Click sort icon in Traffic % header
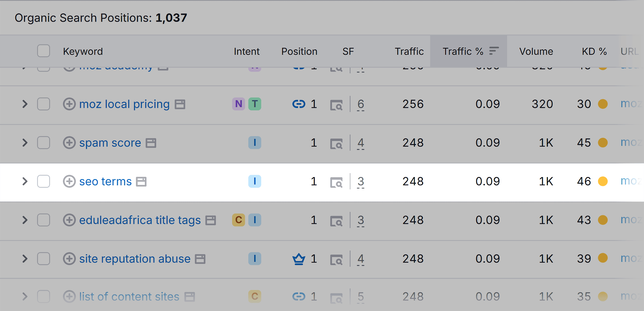 point(494,51)
